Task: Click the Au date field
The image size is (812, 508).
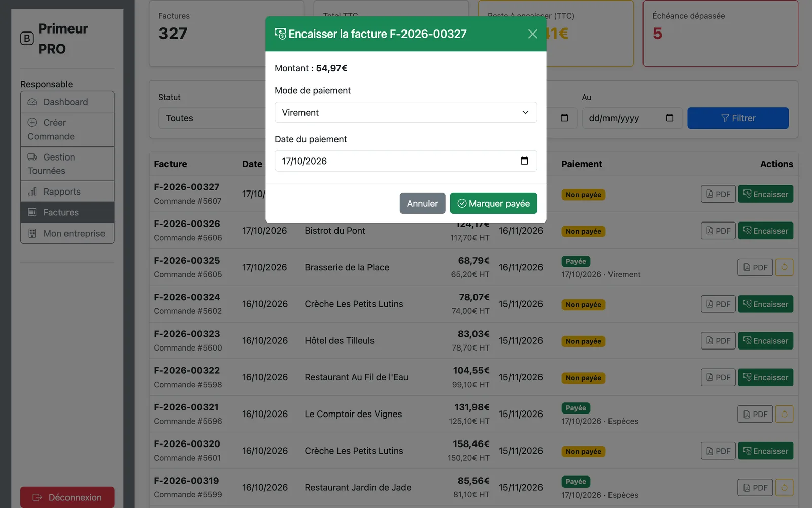Action: point(631,118)
